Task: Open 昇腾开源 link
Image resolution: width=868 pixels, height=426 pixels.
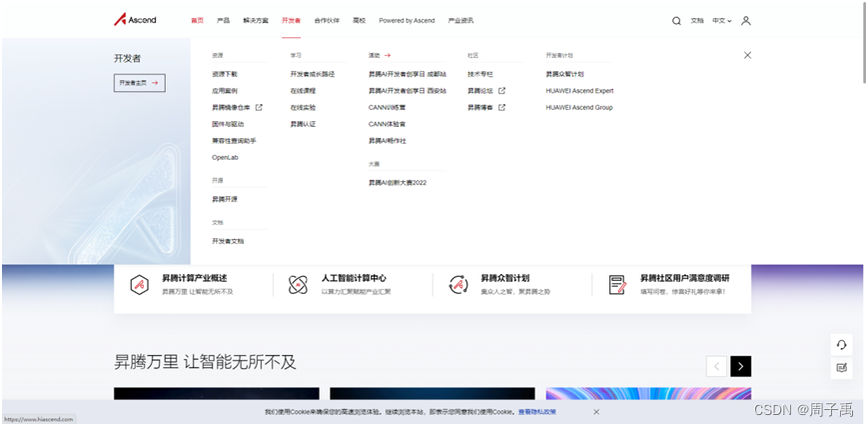Action: (224, 199)
